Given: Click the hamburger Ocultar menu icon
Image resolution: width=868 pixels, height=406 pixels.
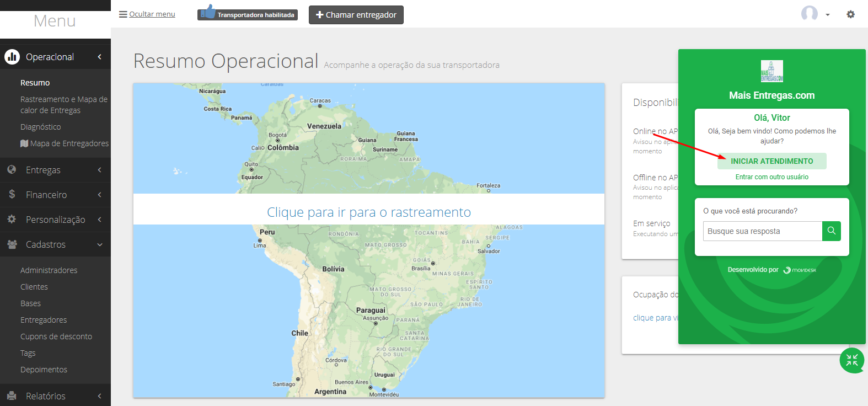Looking at the screenshot, I should (x=123, y=14).
